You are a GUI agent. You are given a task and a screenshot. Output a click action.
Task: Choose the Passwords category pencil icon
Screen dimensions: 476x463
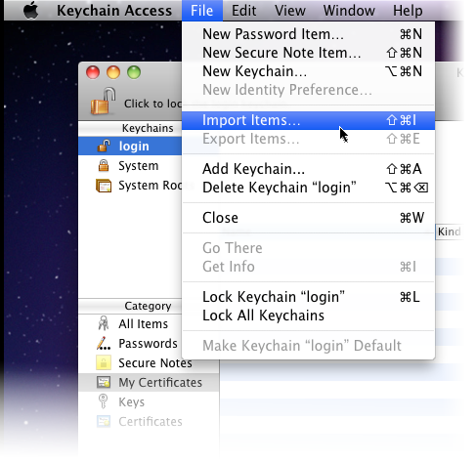(104, 343)
